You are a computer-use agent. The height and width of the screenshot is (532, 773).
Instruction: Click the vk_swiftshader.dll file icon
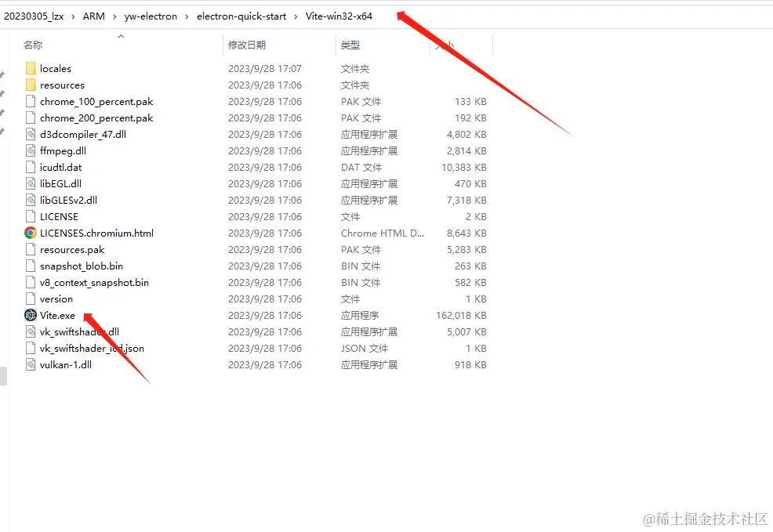[31, 331]
